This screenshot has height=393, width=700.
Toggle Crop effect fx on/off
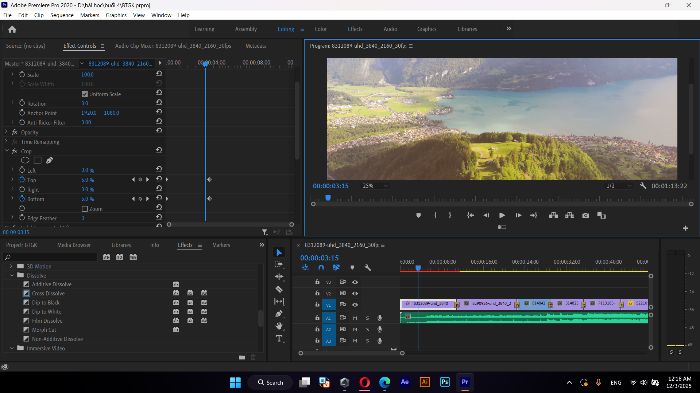pos(14,151)
